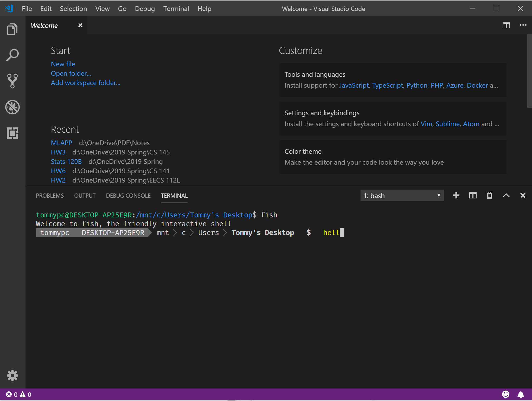Split the editor using the top-right icon
This screenshot has width=532, height=401.
[506, 25]
